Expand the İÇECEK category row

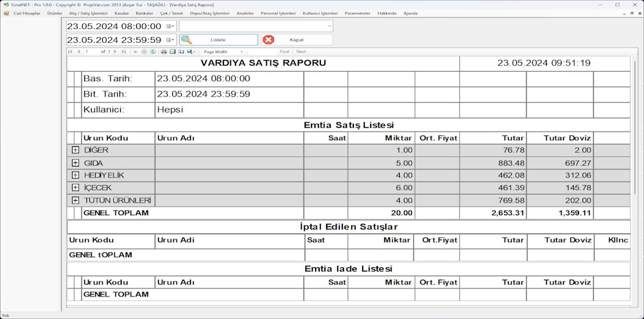[75, 187]
